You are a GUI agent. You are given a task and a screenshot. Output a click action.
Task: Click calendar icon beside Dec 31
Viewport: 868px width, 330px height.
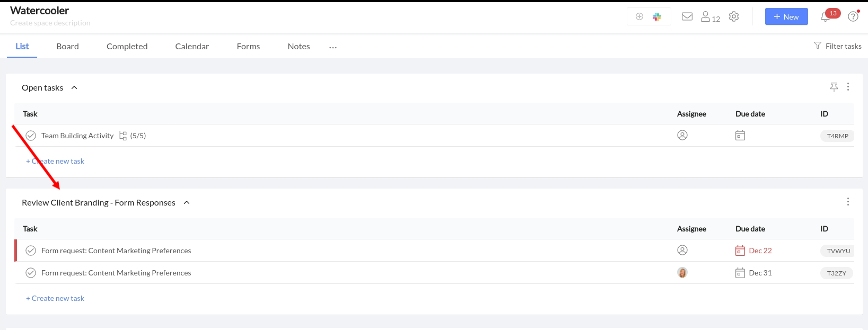(740, 273)
